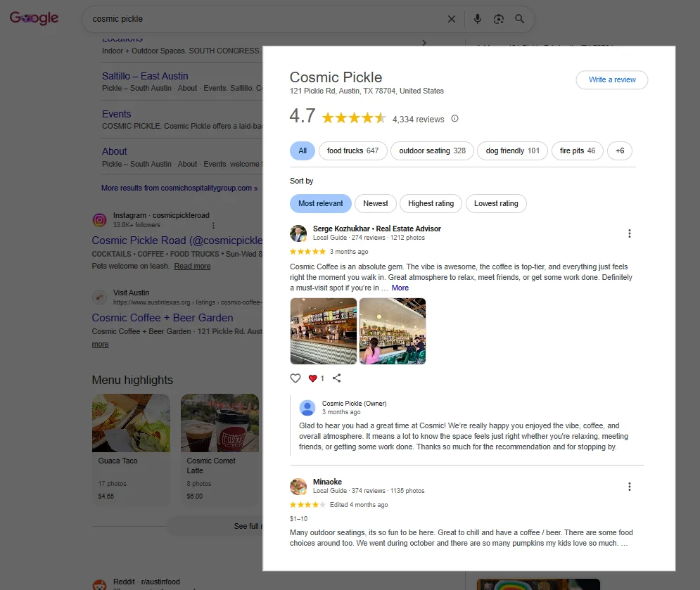This screenshot has width=700, height=590.
Task: Open the coffee bar counter review photo
Action: (323, 331)
